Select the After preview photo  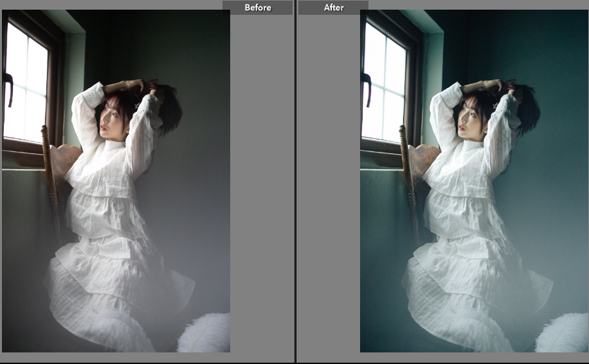coord(474,180)
